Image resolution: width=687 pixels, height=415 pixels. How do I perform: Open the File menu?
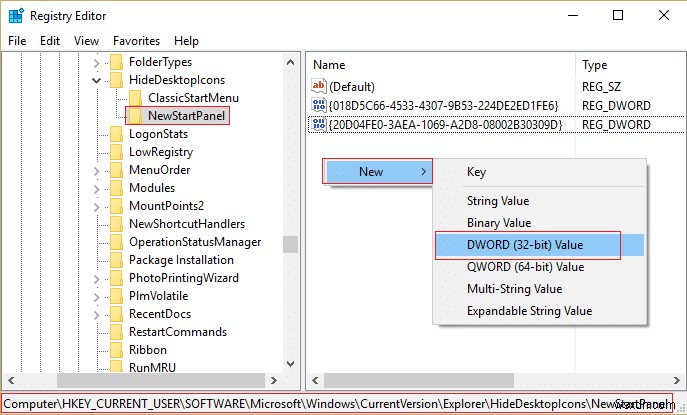17,41
